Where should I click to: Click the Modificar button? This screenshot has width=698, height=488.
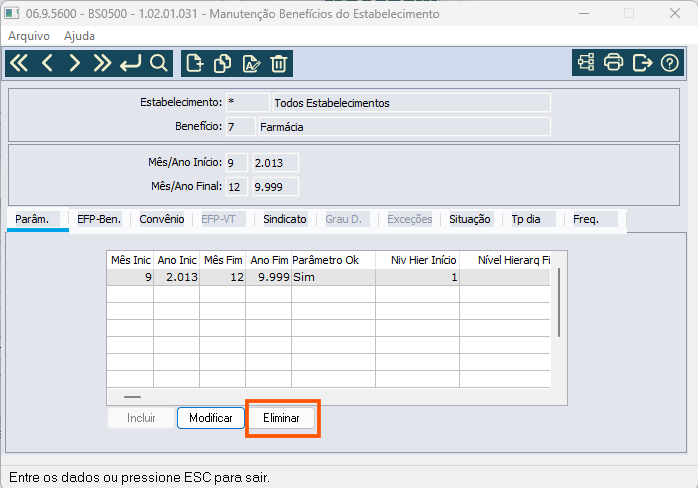coord(211,418)
